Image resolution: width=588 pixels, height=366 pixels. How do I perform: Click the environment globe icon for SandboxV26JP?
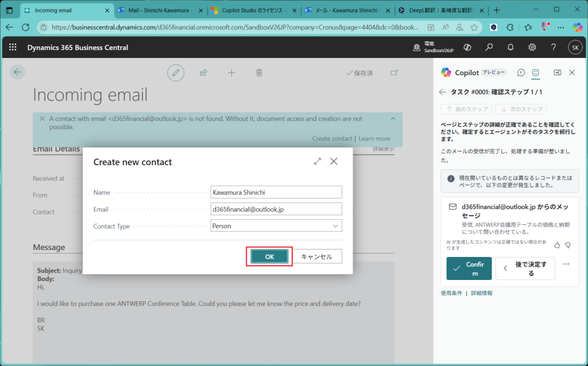coord(417,48)
